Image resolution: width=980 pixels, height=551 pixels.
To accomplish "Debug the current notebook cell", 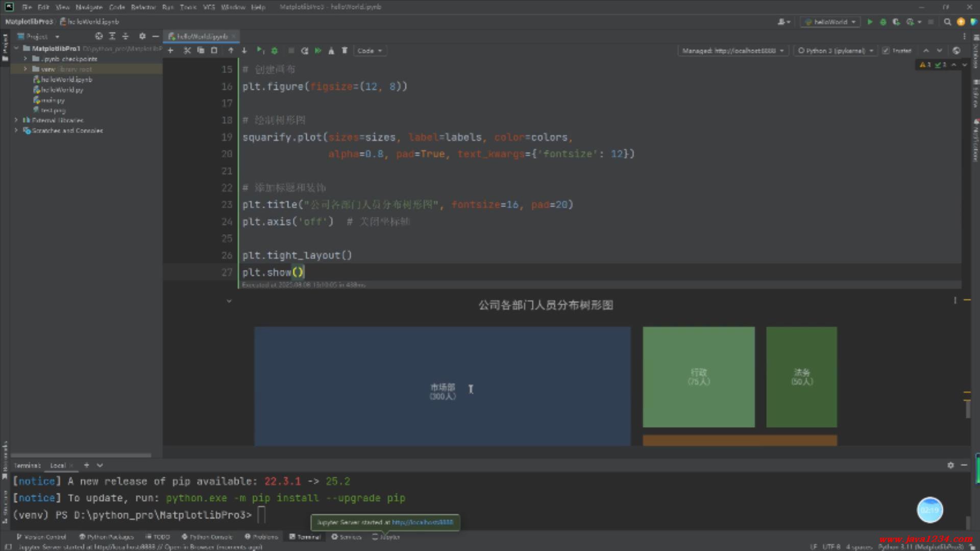I will click(274, 51).
